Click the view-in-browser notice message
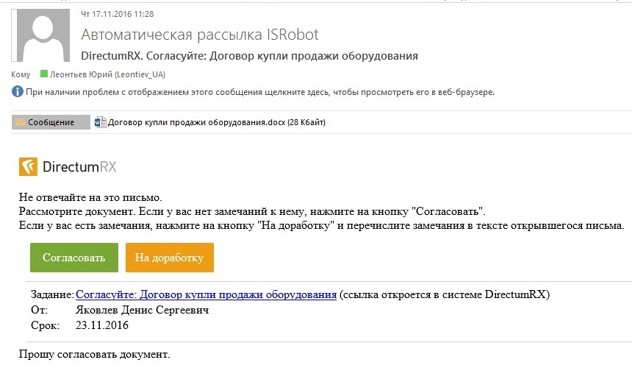Screen dimensions: 632x382 pos(260,92)
